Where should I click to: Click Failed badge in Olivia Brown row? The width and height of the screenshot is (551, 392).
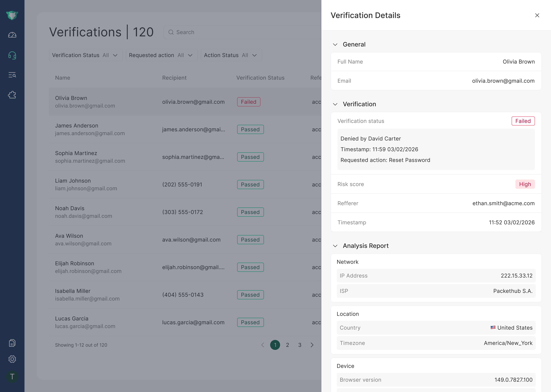pos(249,102)
